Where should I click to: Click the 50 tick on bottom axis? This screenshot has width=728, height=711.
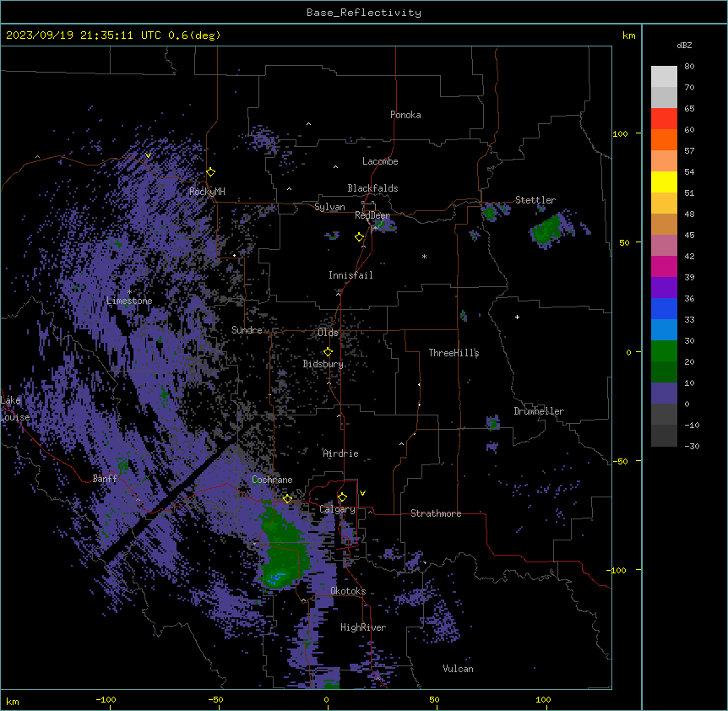click(x=435, y=699)
